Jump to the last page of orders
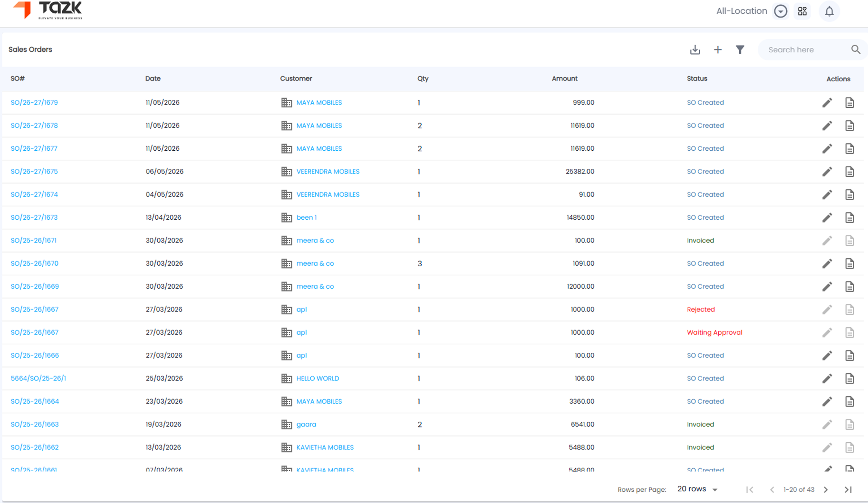This screenshot has height=503, width=868. pos(848,490)
